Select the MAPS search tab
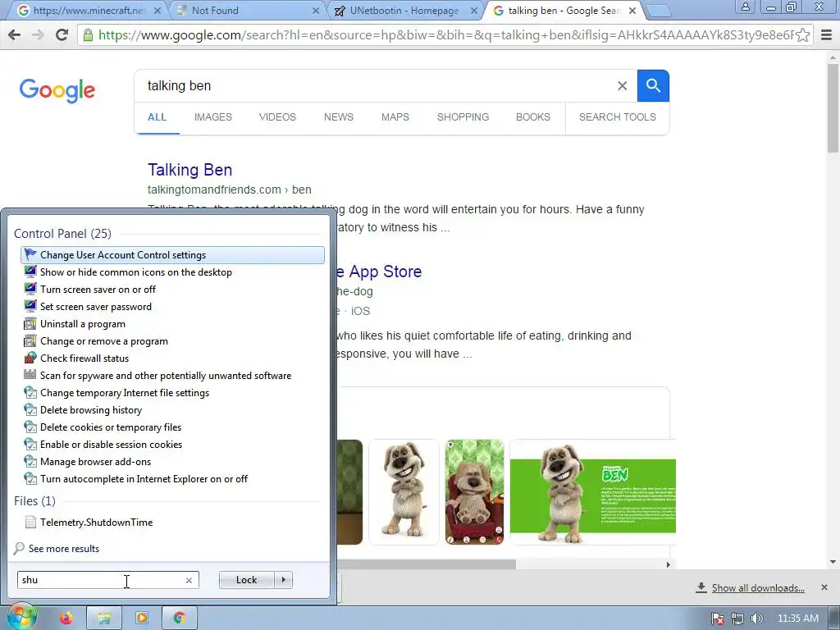 [395, 117]
